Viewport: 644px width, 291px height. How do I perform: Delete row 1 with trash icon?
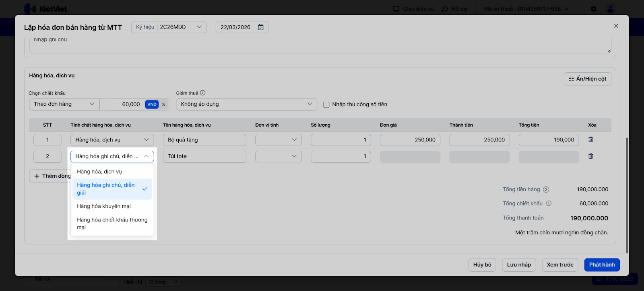(591, 139)
